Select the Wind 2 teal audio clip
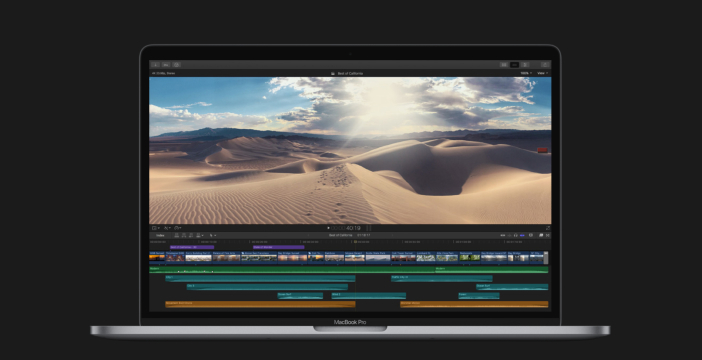Screen dimensions: 702x360 point(369,296)
